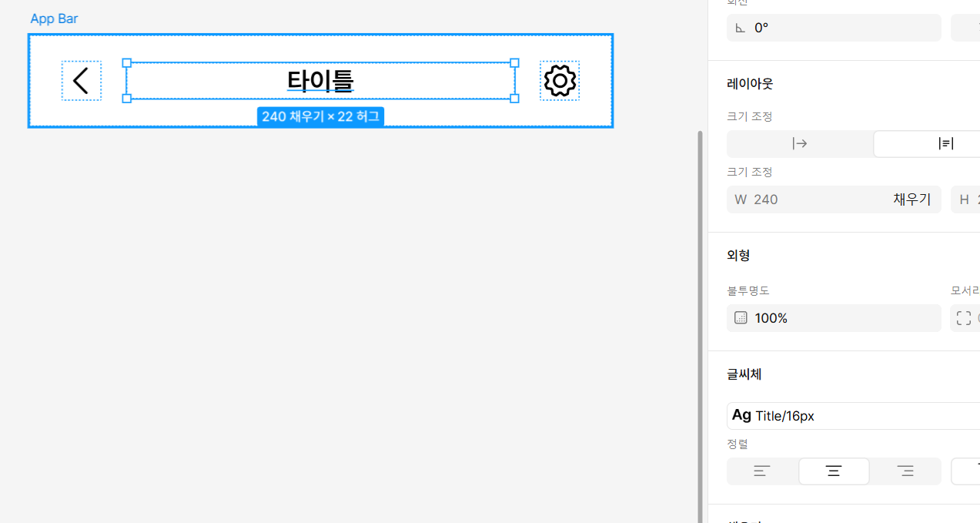Select the auto-width resize option
Screen dimensions: 980x523
799,143
